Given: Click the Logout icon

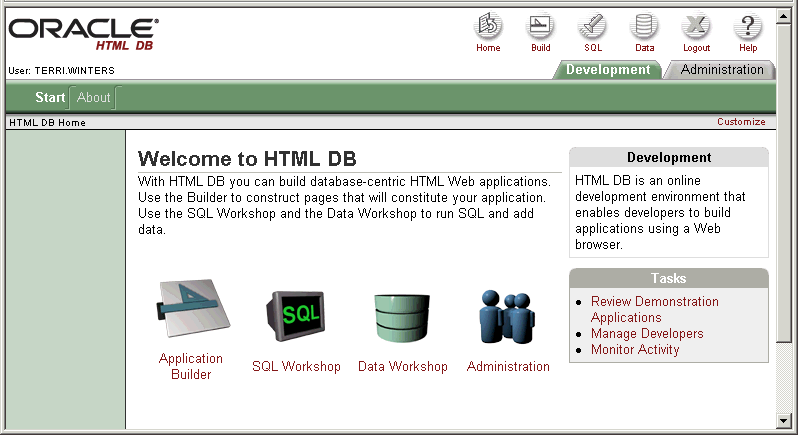Looking at the screenshot, I should 696,27.
